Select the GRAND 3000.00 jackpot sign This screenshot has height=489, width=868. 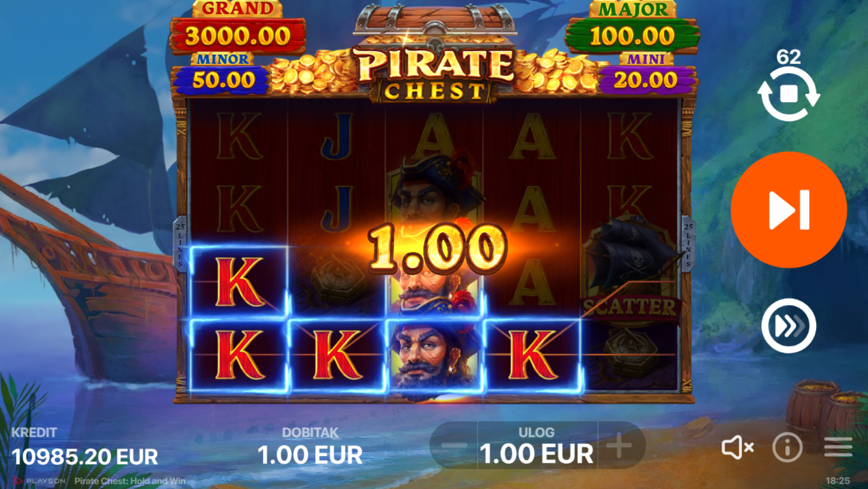[x=237, y=29]
